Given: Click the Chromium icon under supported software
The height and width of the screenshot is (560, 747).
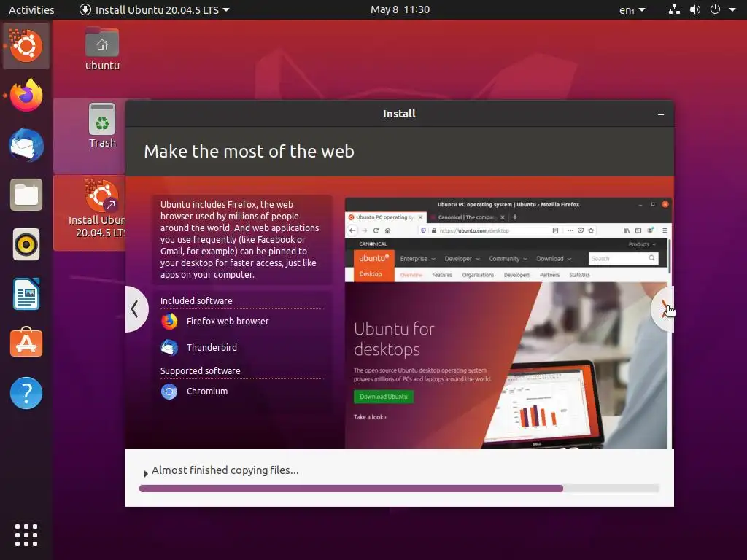Looking at the screenshot, I should tap(169, 392).
